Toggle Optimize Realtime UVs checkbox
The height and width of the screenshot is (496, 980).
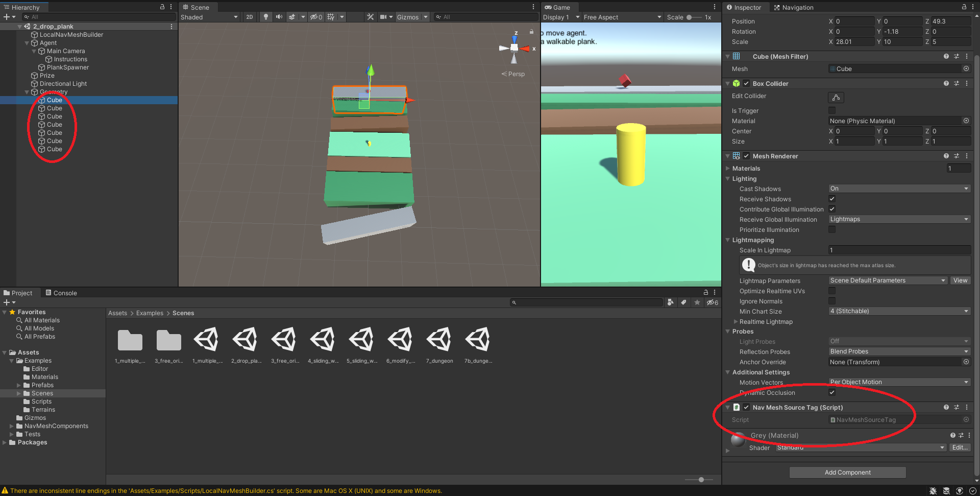tap(832, 291)
